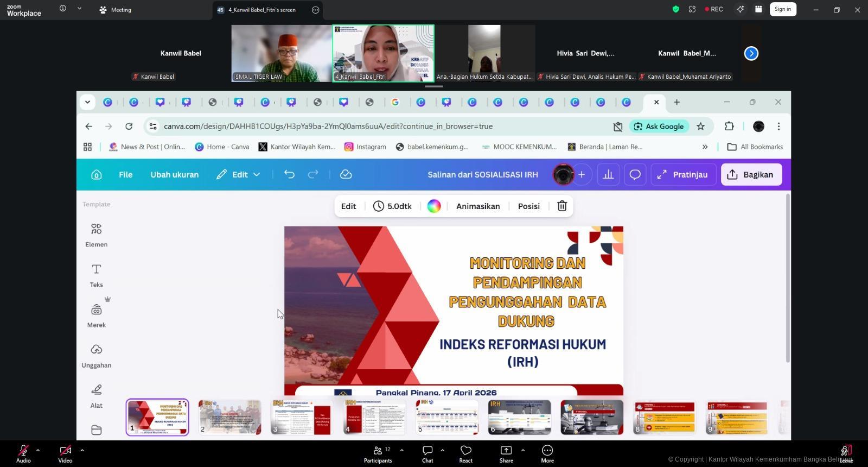Open the Elemen panel in Canva sidebar
This screenshot has width=868, height=467.
click(96, 235)
